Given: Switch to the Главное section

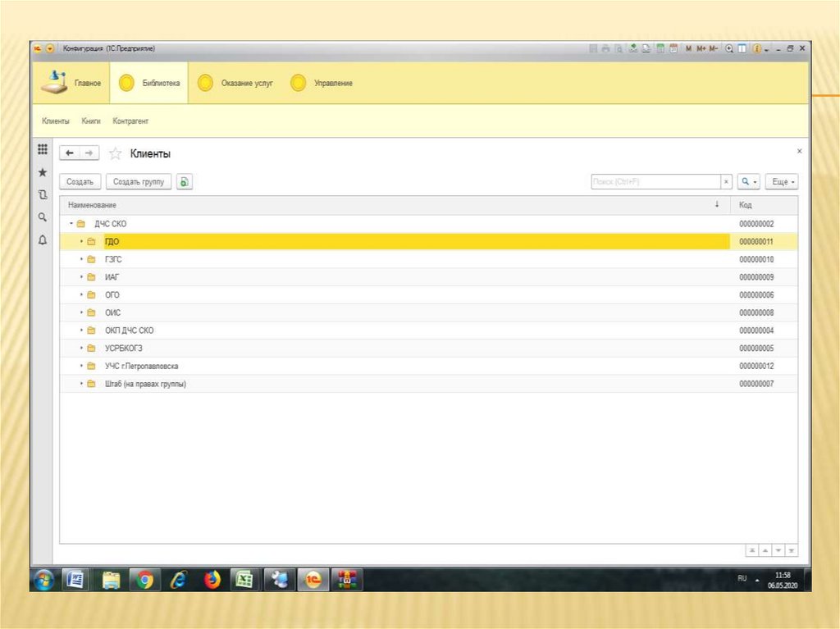Looking at the screenshot, I should pos(72,83).
